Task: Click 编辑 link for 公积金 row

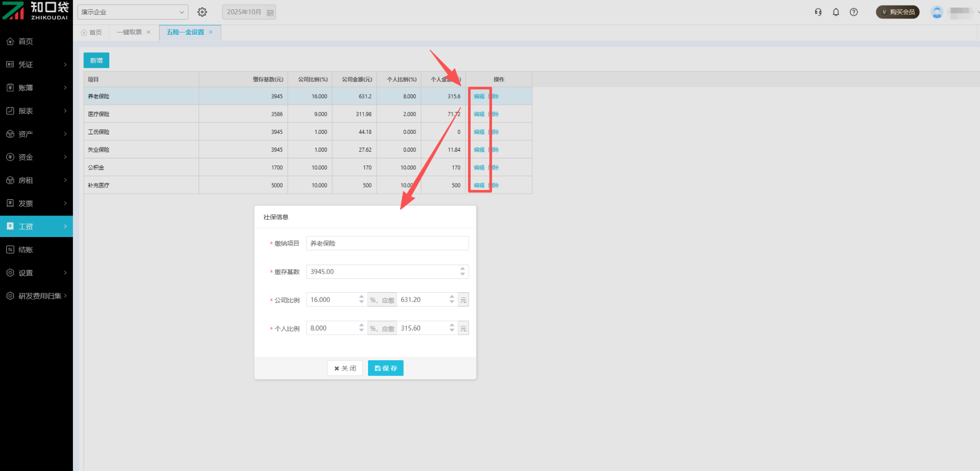Action: [479, 168]
